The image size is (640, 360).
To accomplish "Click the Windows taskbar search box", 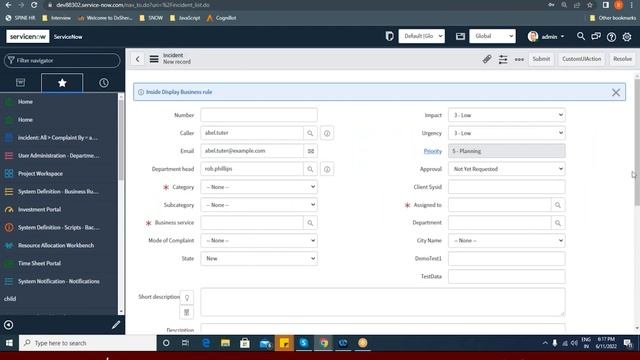I will click(87, 343).
